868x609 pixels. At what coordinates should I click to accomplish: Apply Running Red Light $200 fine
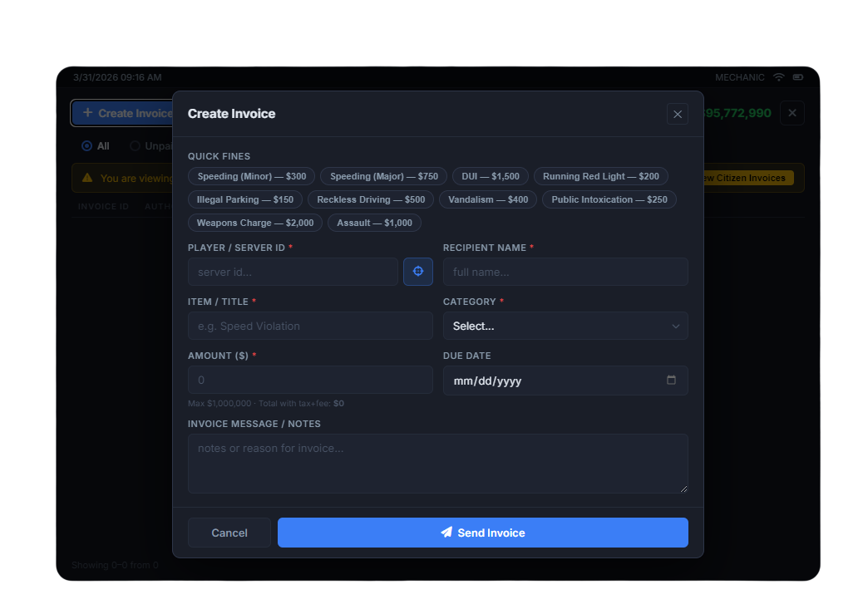(600, 176)
